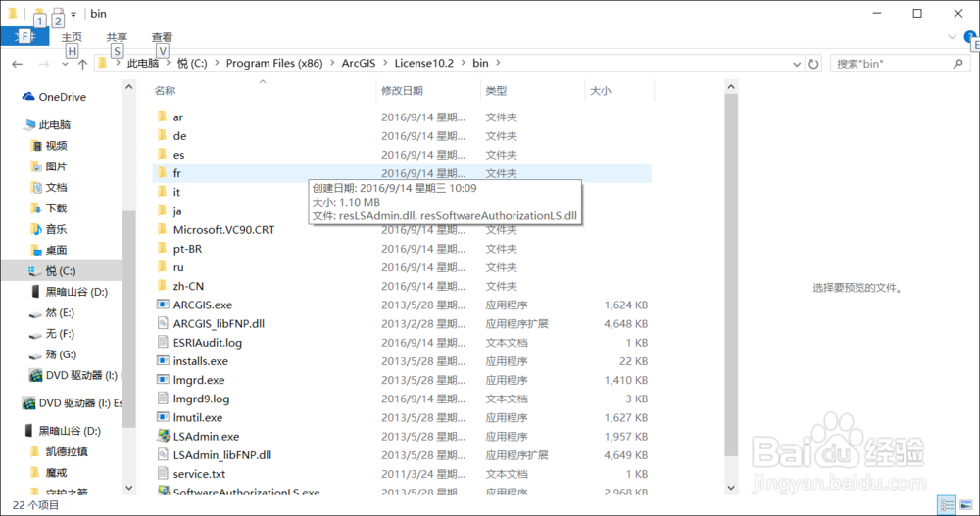Expand subfolders after 悦 (C:) breadcrumb
980x516 pixels.
(217, 63)
